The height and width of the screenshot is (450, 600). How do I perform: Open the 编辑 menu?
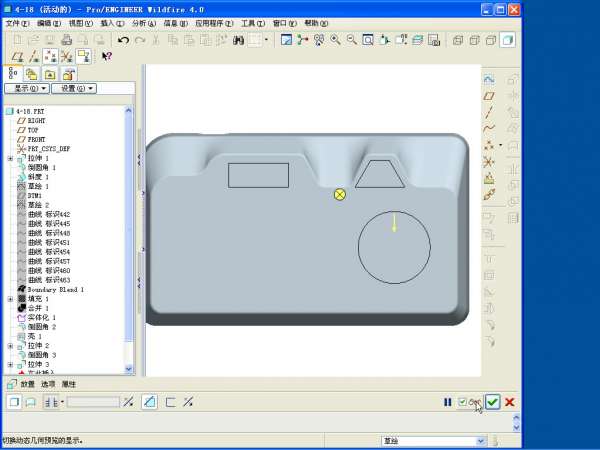(x=49, y=23)
